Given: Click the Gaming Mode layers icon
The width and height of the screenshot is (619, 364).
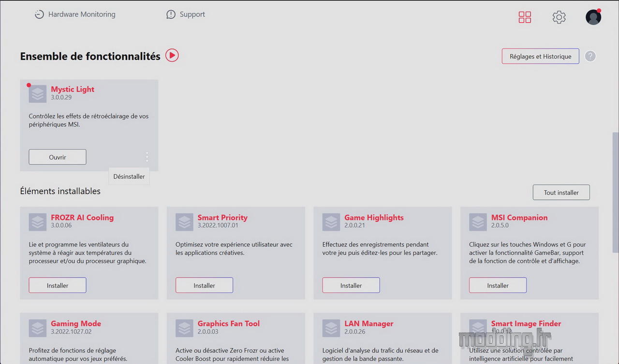Looking at the screenshot, I should coord(38,328).
